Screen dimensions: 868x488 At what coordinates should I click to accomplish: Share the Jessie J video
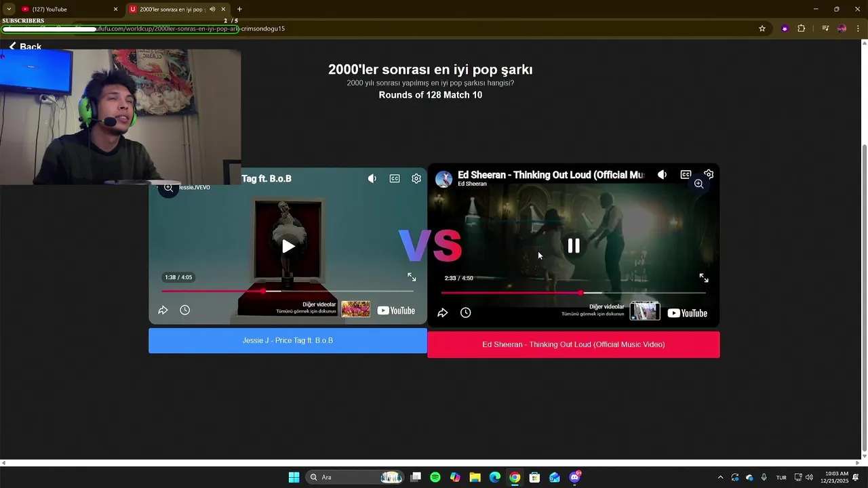point(163,310)
